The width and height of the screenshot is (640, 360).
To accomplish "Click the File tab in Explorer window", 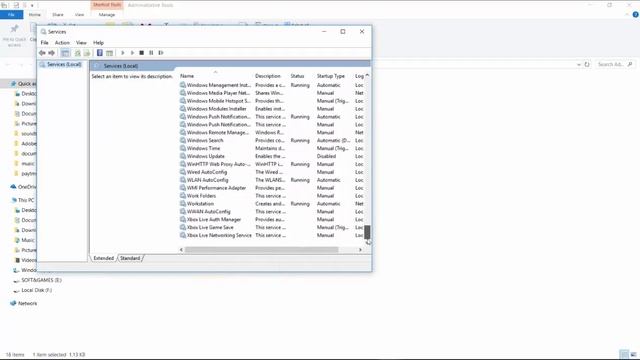I will pos(11,15).
